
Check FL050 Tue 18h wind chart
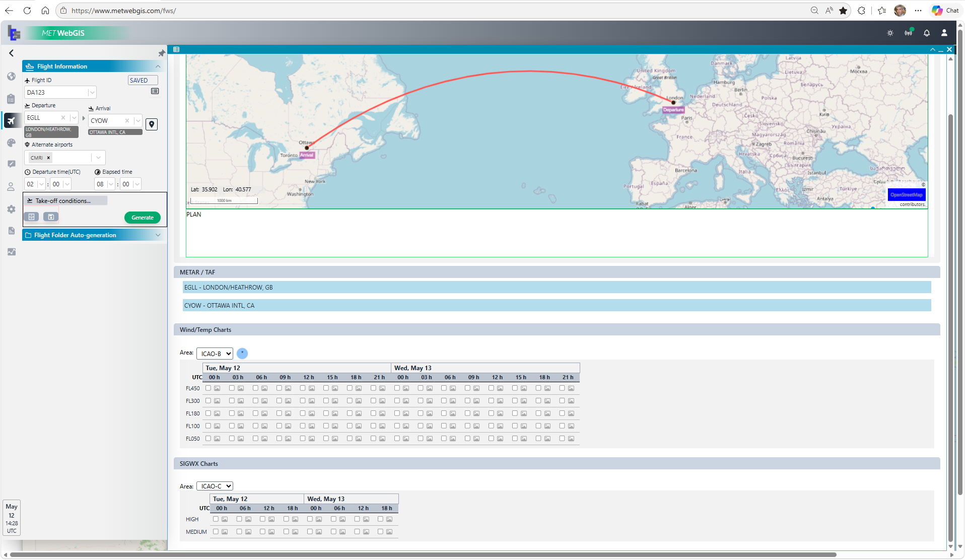[x=350, y=439]
